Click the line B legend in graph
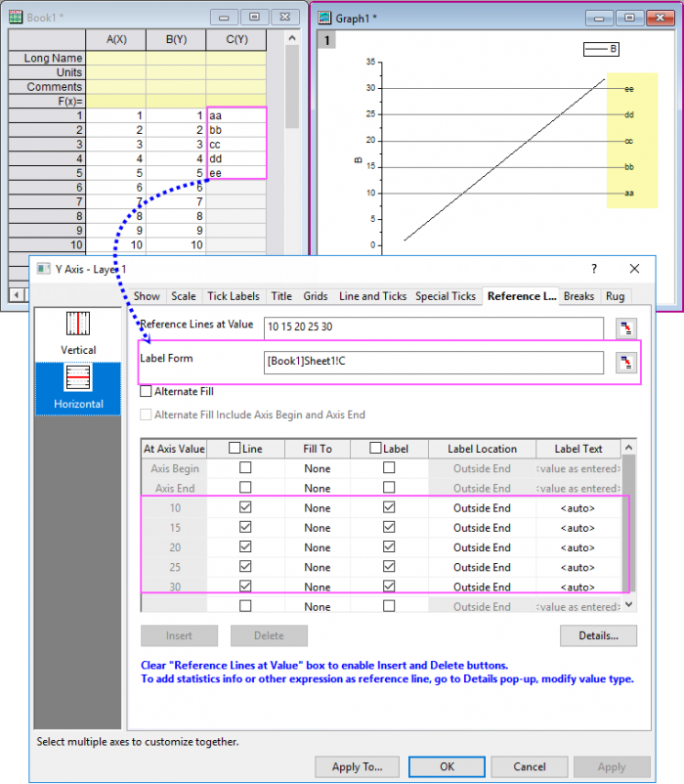The image size is (684, 784). coord(600,48)
